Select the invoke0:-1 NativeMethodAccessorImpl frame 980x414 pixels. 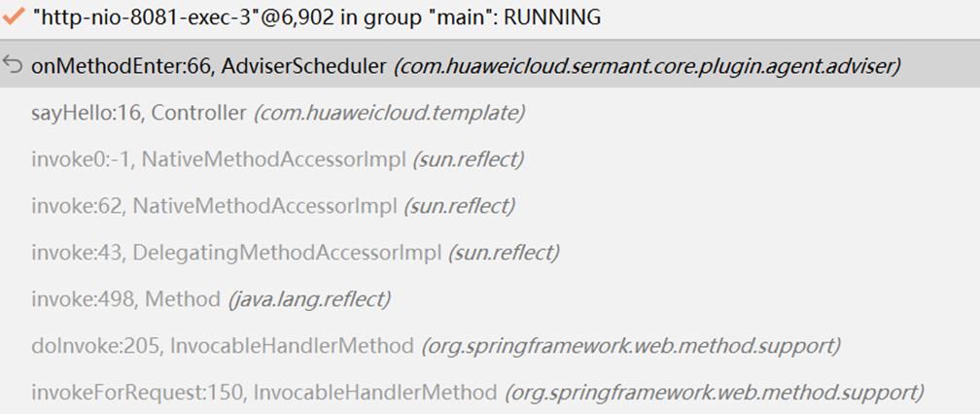click(x=219, y=159)
